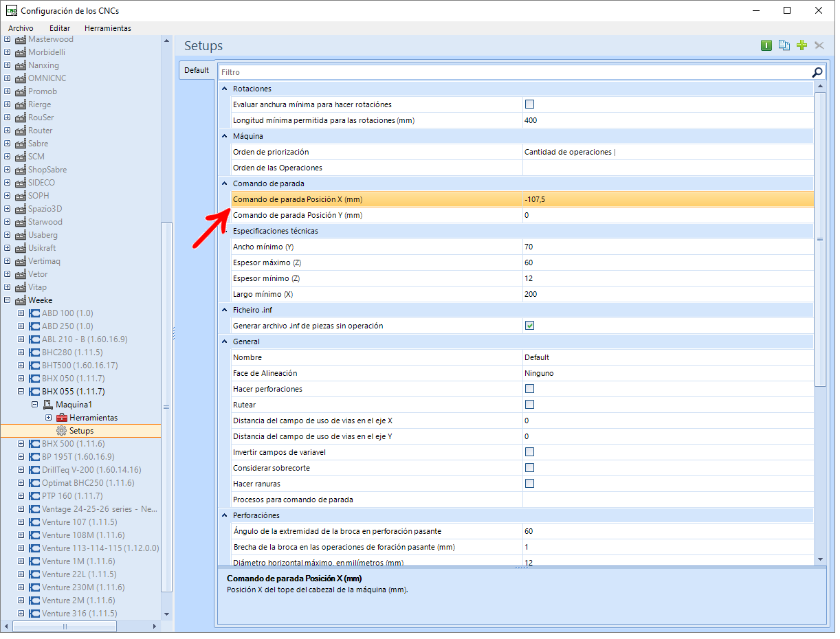Viewport: 840px width, 639px height.
Task: Click the Orden de priorización value
Action: [667, 152]
